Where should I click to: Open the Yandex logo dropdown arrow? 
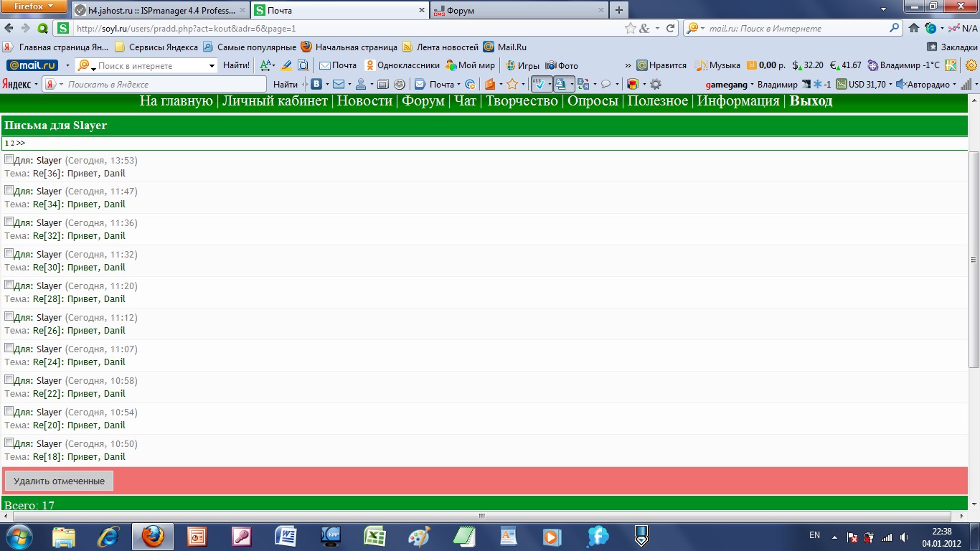tap(36, 85)
